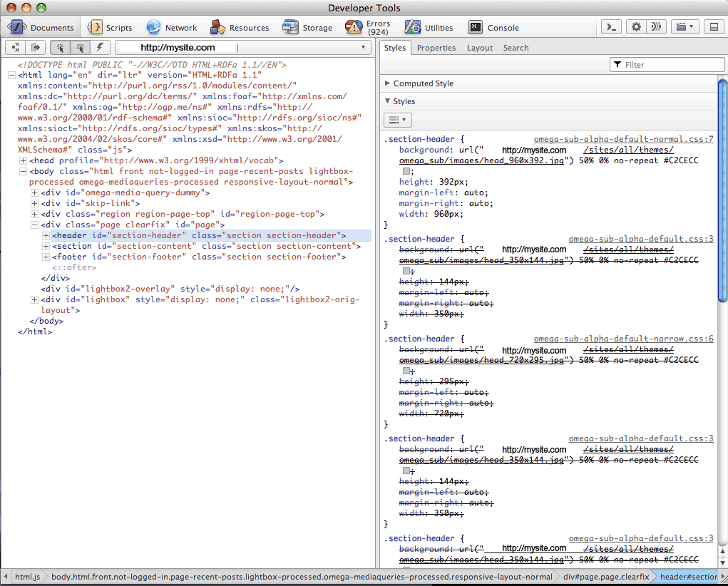Open first omega-sub-alpha-default.css:3 link

coord(641,239)
